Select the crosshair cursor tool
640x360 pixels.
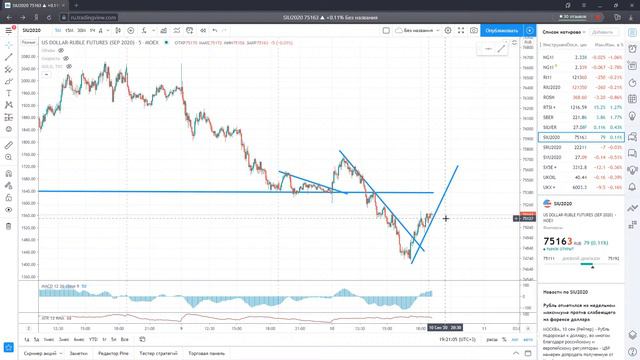(x=9, y=45)
